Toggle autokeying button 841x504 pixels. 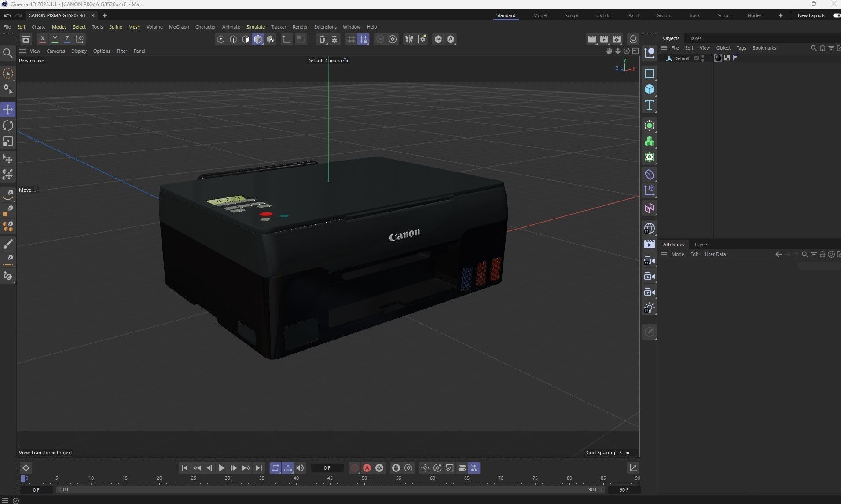367,468
